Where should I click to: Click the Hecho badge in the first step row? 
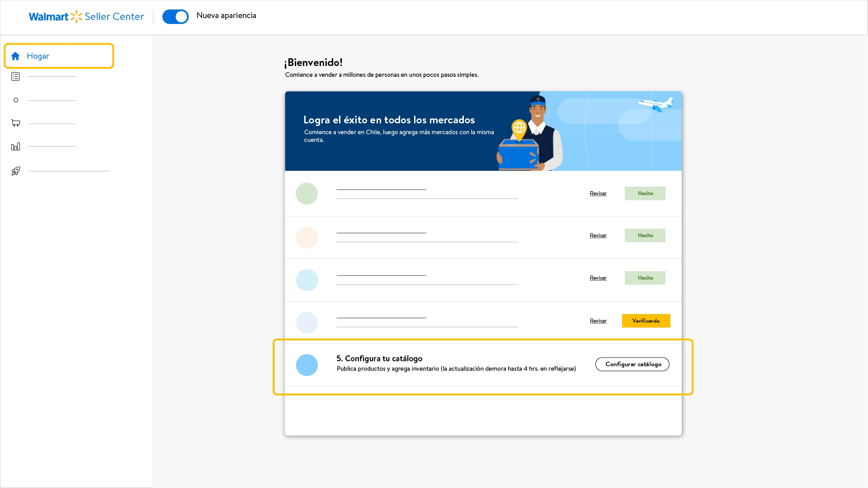click(645, 193)
